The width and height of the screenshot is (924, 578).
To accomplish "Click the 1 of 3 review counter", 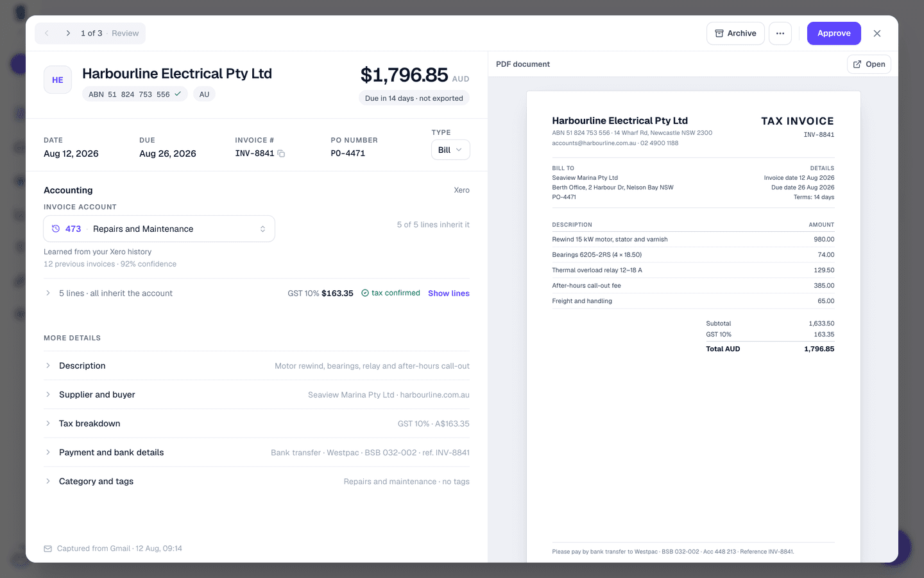I will (91, 33).
